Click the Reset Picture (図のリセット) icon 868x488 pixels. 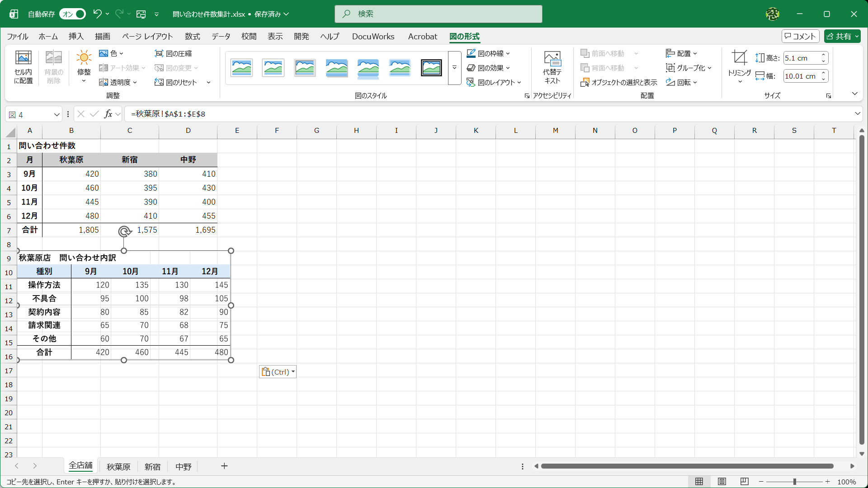coord(159,82)
